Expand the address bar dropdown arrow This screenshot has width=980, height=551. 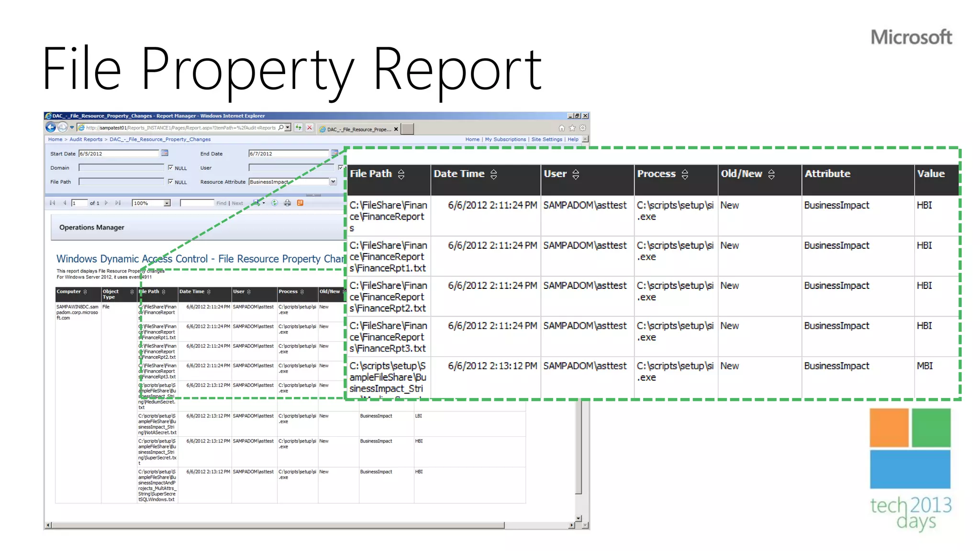pos(288,128)
